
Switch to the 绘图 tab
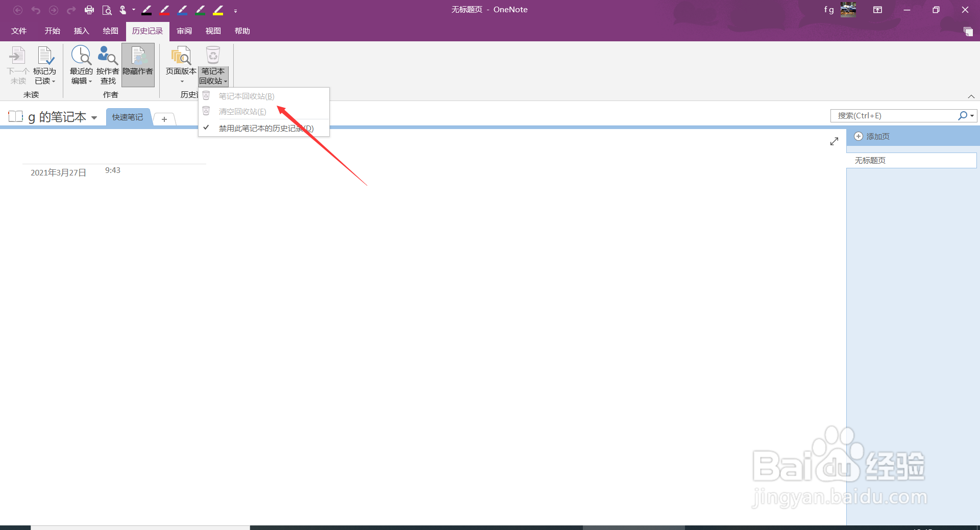point(111,31)
